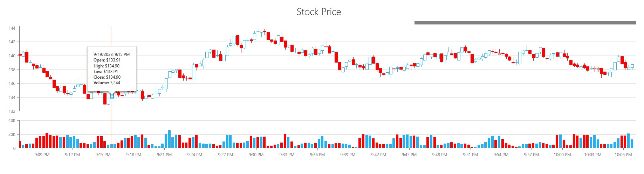Click the gray scrollbar above the chart

click(x=525, y=23)
